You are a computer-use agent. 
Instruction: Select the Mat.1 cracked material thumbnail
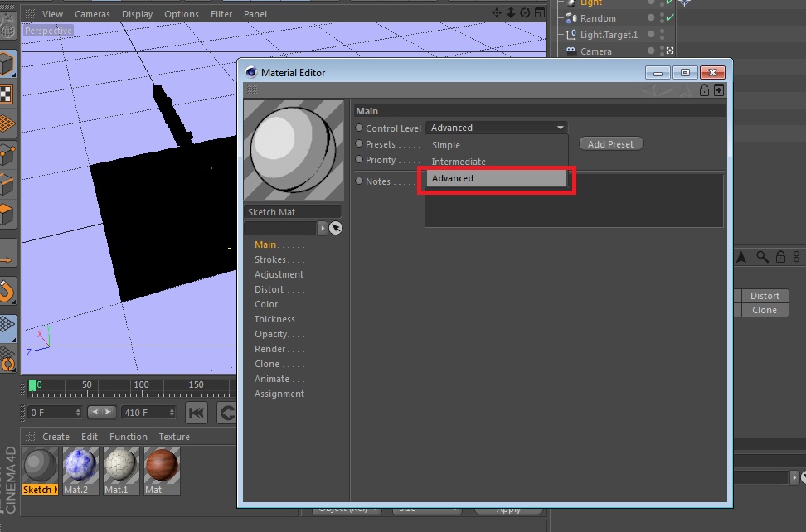[121, 471]
